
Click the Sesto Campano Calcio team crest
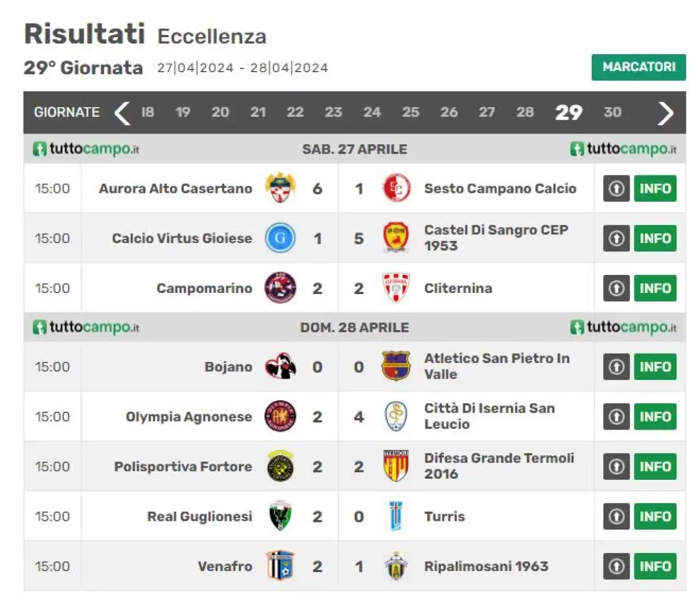tap(396, 188)
